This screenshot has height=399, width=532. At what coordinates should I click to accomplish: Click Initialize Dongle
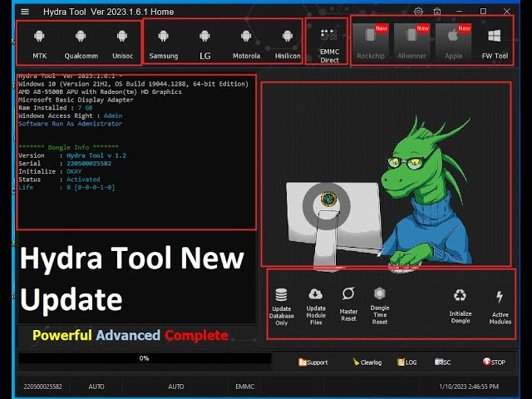[x=461, y=304]
